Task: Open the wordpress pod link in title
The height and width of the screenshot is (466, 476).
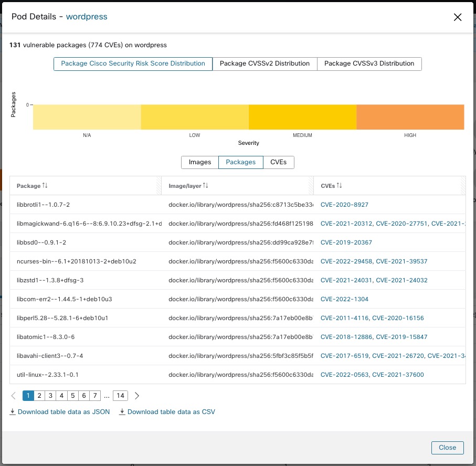Action: click(87, 17)
